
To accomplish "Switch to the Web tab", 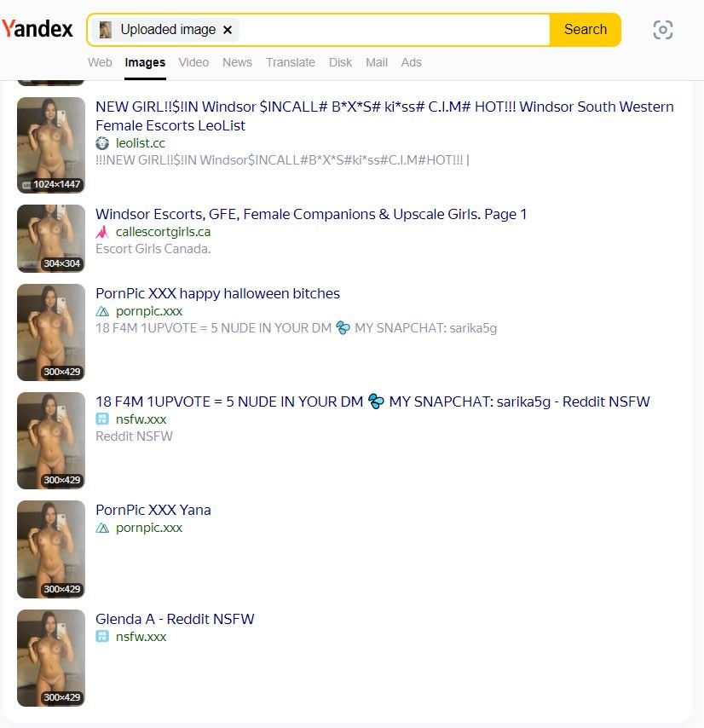I will coord(100,62).
